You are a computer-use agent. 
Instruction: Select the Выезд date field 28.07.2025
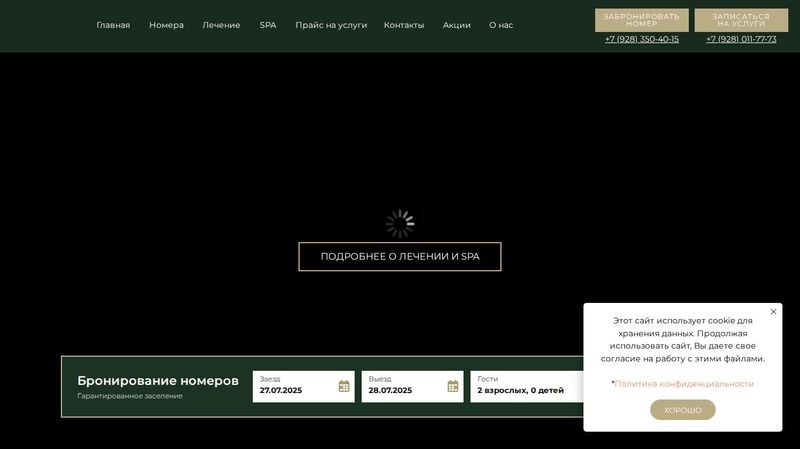point(412,386)
